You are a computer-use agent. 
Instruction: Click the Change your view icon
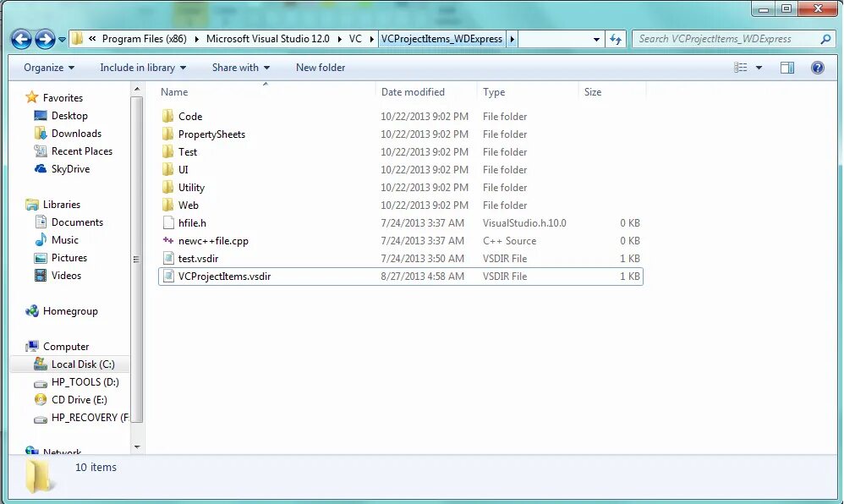(x=741, y=68)
